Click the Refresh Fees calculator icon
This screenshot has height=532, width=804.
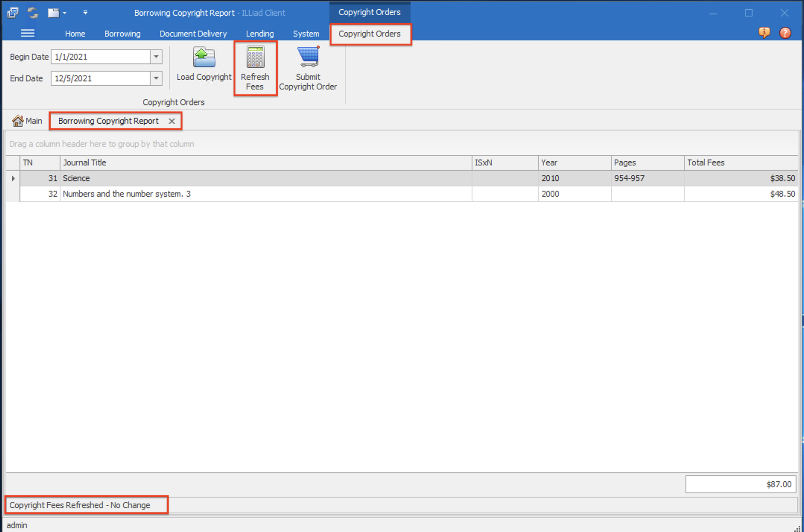coord(255,57)
